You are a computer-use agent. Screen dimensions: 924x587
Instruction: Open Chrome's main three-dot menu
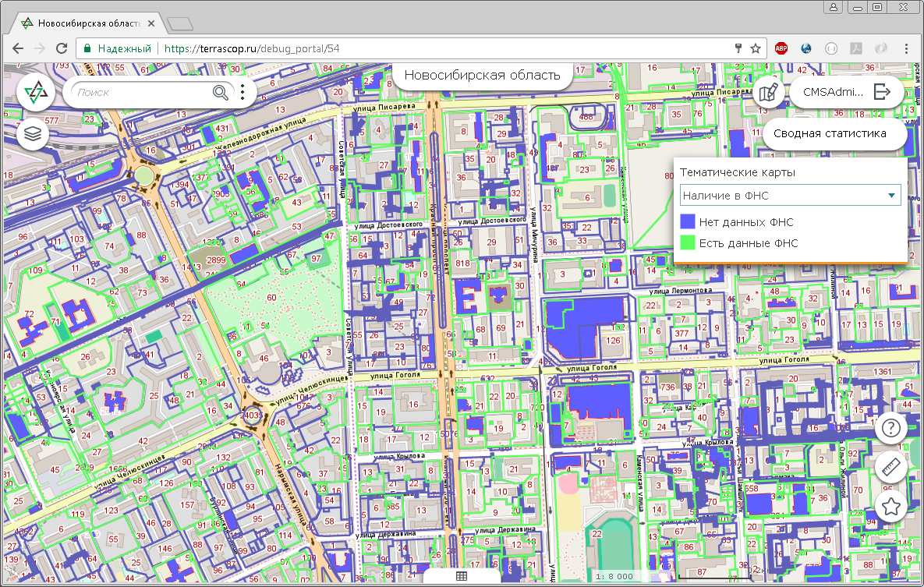(906, 48)
